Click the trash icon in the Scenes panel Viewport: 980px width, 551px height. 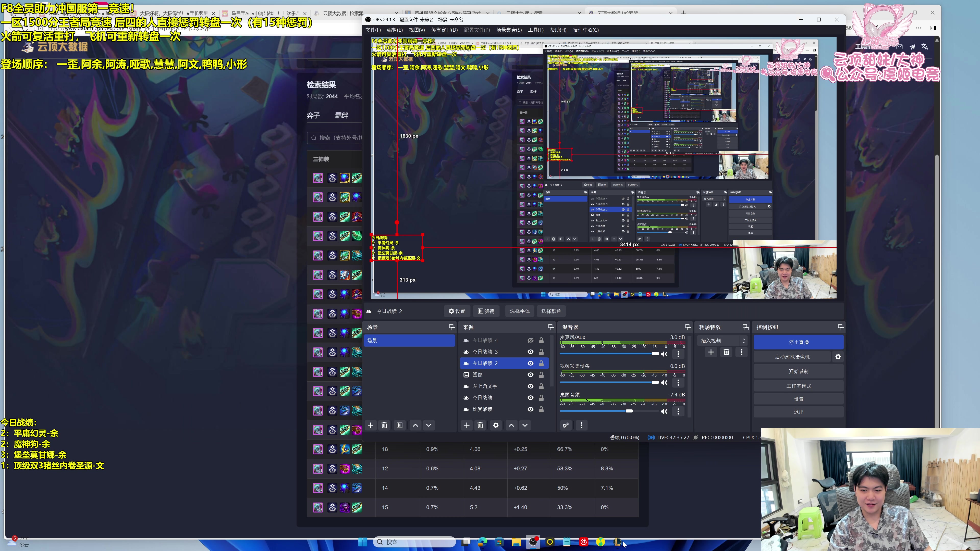pos(384,425)
